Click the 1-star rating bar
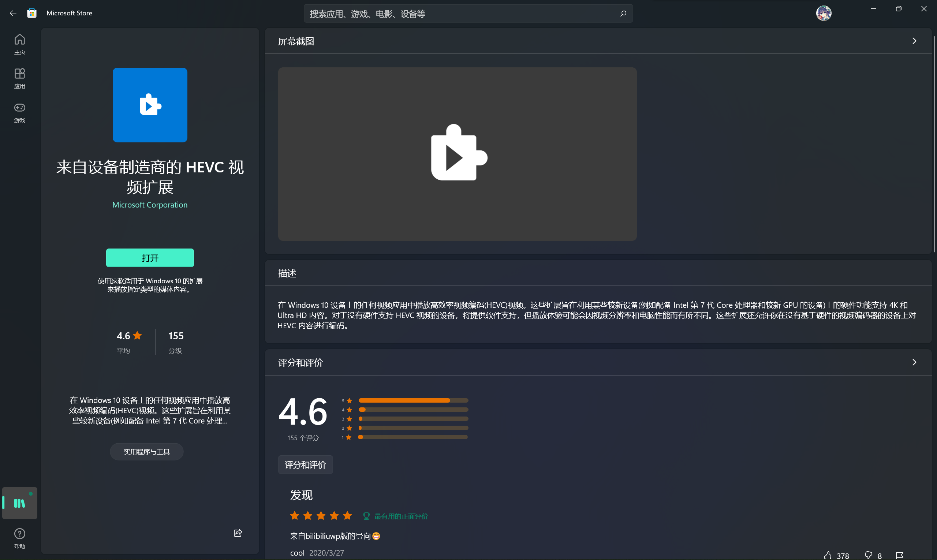The image size is (937, 560). [x=413, y=437]
